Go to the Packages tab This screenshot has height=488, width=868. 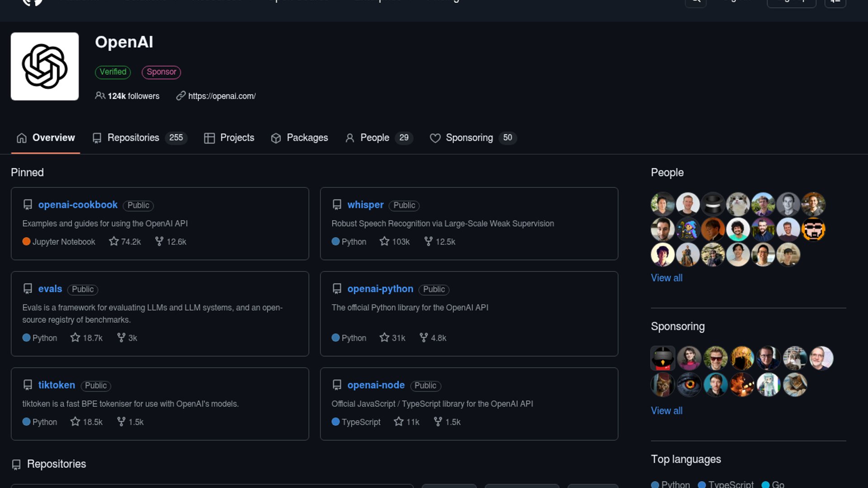coord(299,138)
